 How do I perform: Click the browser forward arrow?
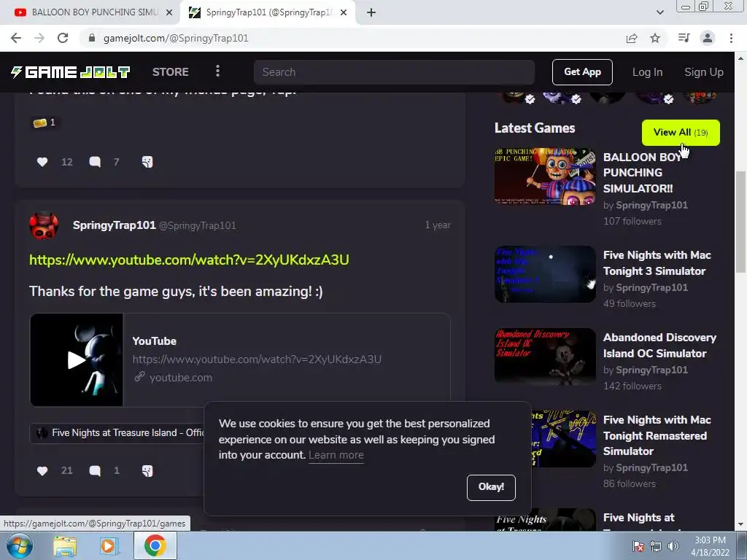tap(39, 38)
